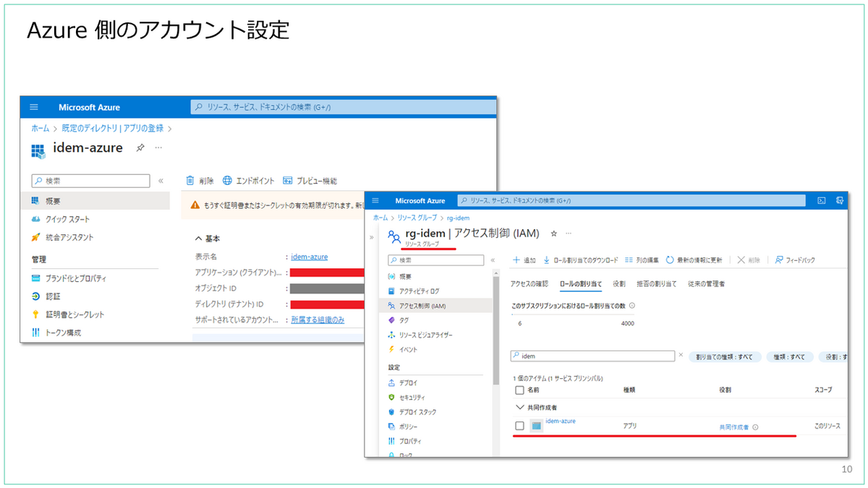The image size is (868, 488).
Task: Open 割り当ての種類 : すべて filter
Action: (x=724, y=356)
